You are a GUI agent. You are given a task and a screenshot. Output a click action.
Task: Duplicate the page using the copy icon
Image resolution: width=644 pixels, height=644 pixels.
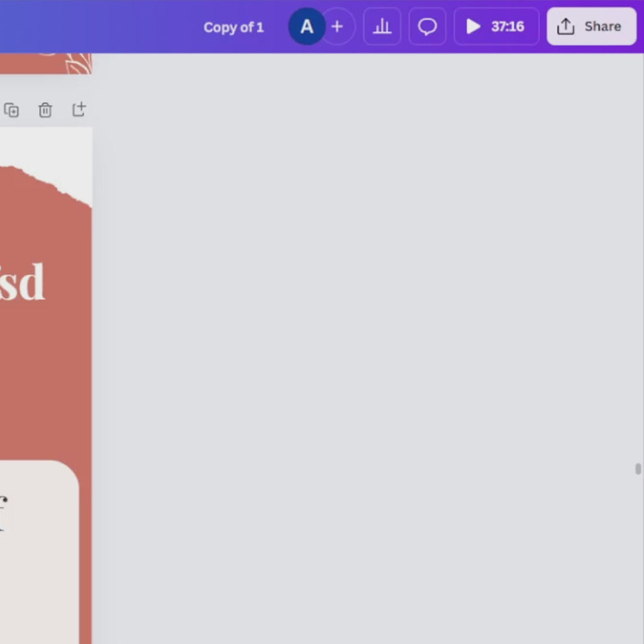pyautogui.click(x=11, y=111)
